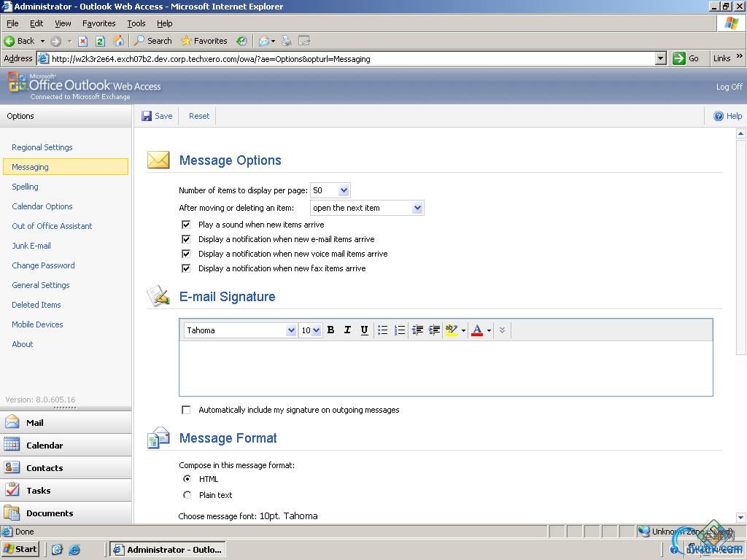Image resolution: width=747 pixels, height=560 pixels.
Task: Select Administrator - Outlook taskbar button
Action: point(168,550)
